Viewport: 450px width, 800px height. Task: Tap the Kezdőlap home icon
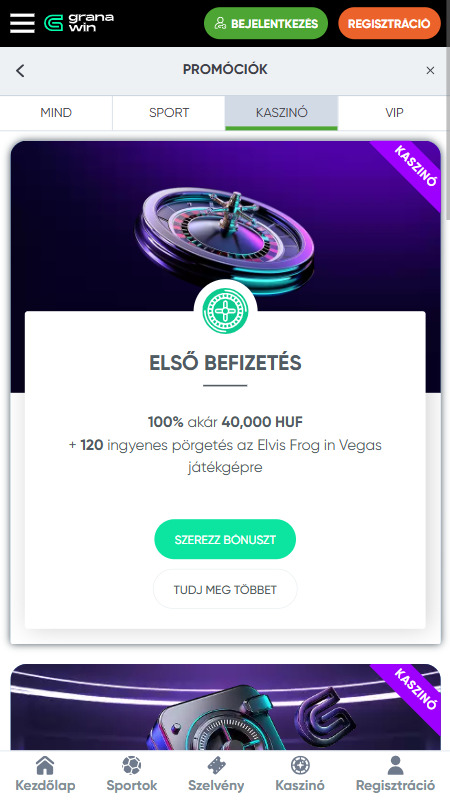click(45, 765)
